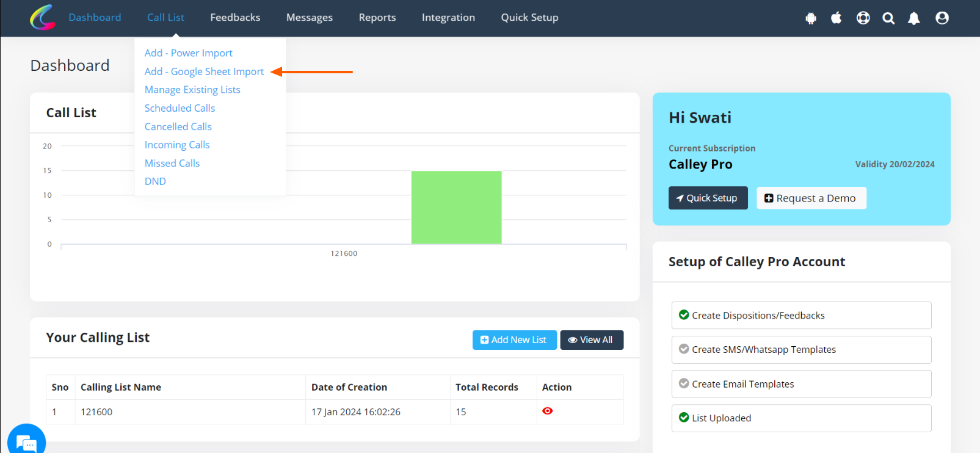Select DND from Call List menu
980x453 pixels.
155,181
